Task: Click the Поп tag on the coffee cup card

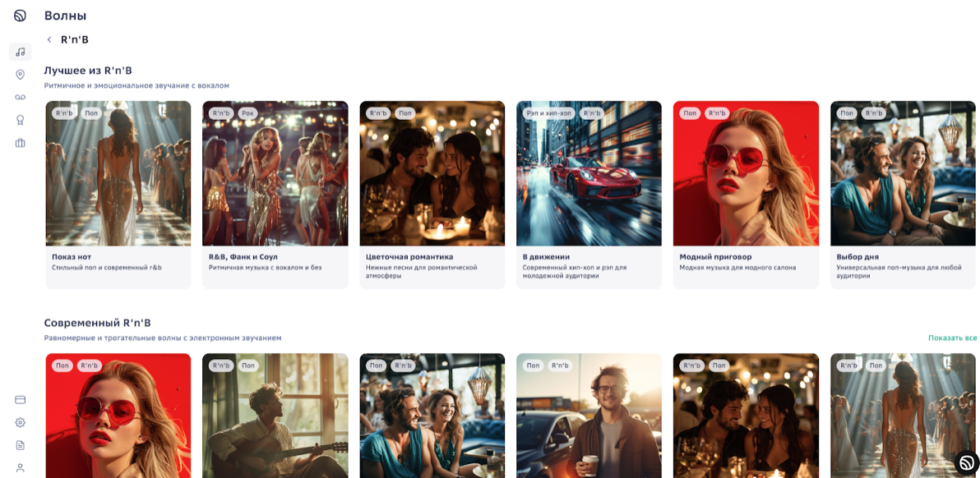Action: click(533, 365)
